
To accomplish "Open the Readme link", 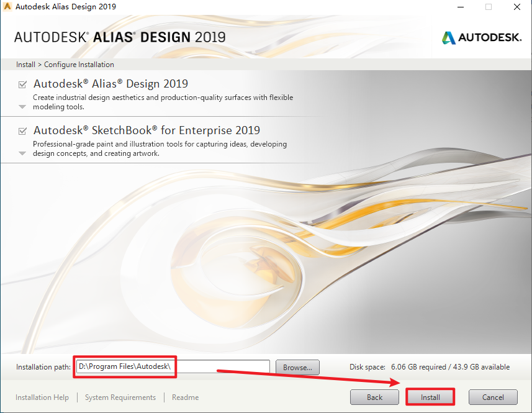I will pyautogui.click(x=185, y=397).
